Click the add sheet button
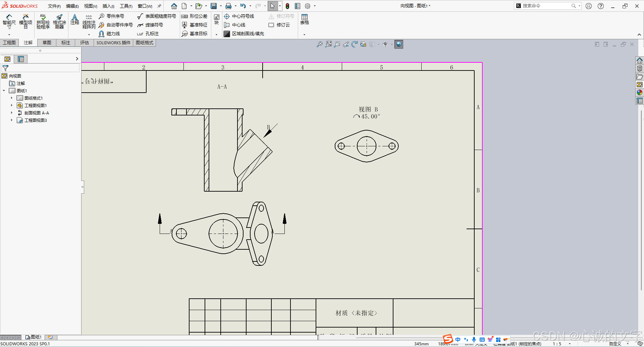 click(51, 337)
